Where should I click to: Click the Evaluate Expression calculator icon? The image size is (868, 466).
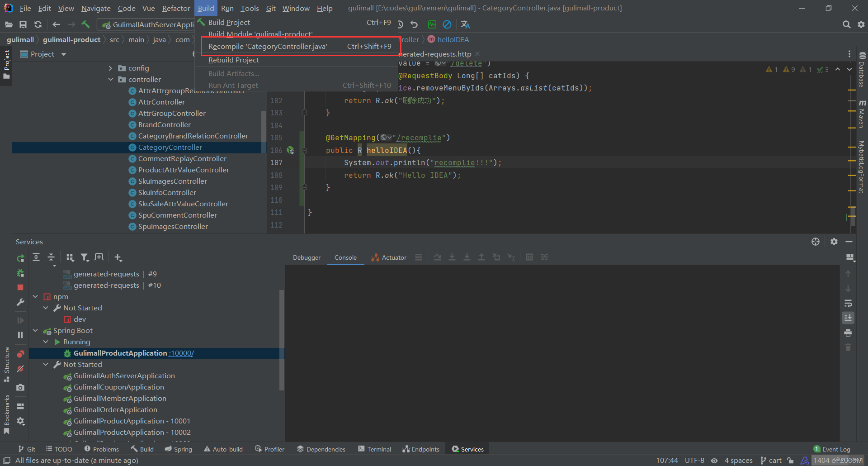pos(529,257)
